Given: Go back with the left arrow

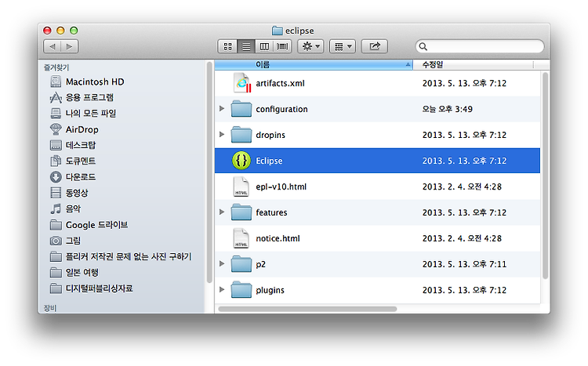Looking at the screenshot, I should [53, 46].
